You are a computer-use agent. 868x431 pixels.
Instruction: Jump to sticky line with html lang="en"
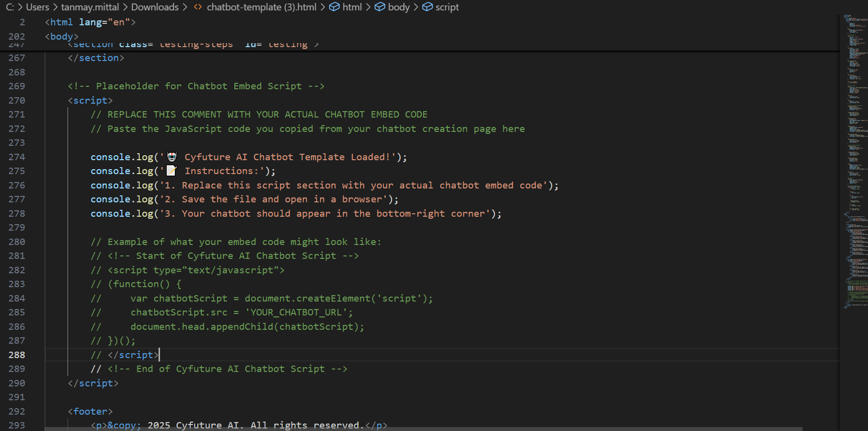[x=90, y=22]
